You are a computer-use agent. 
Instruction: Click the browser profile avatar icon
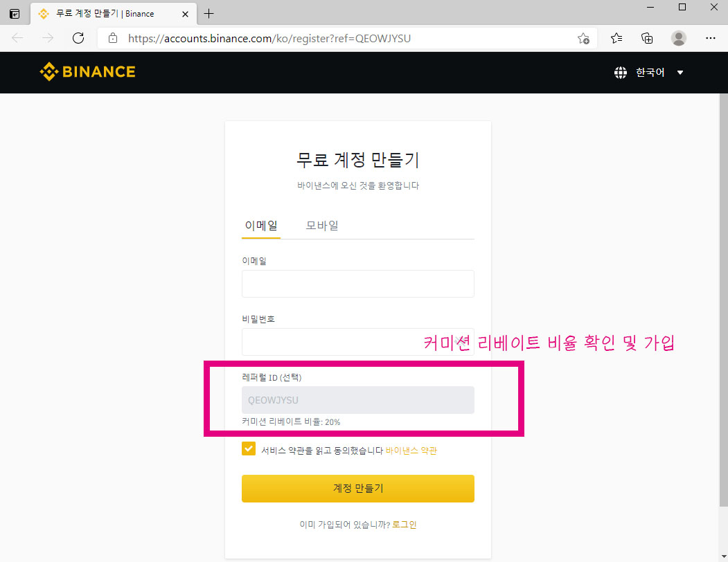coord(679,38)
